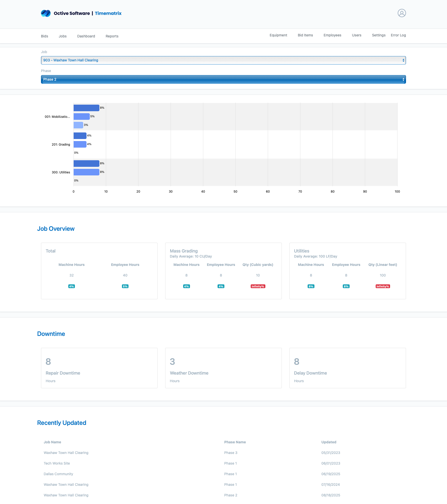The height and width of the screenshot is (504, 447).
Task: Open the Employees page
Action: tap(332, 35)
